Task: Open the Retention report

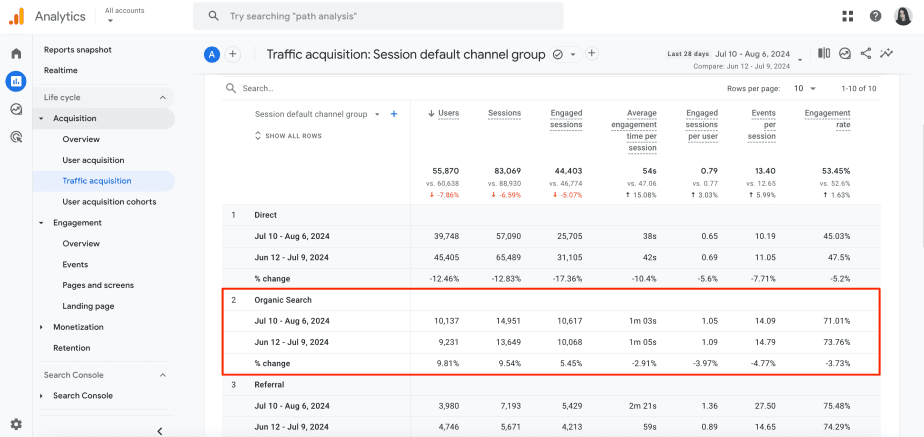Action: tap(71, 348)
